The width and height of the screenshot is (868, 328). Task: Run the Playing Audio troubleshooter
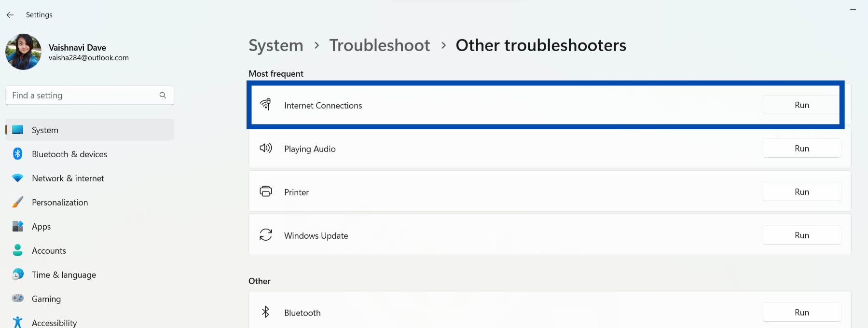point(801,149)
